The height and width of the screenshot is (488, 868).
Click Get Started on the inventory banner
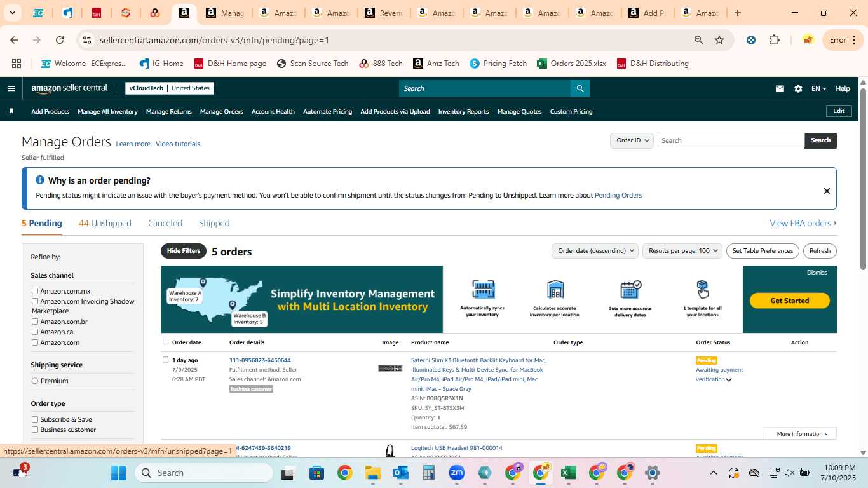[x=790, y=301]
